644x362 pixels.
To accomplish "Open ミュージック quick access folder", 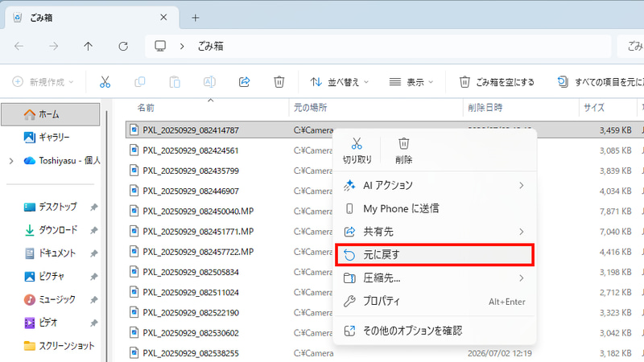I will [51, 299].
